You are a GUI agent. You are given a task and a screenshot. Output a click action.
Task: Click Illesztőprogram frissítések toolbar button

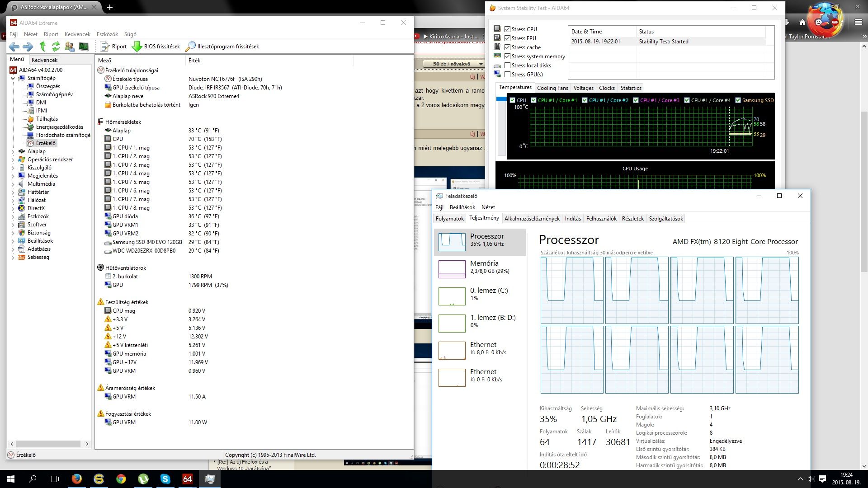222,47
